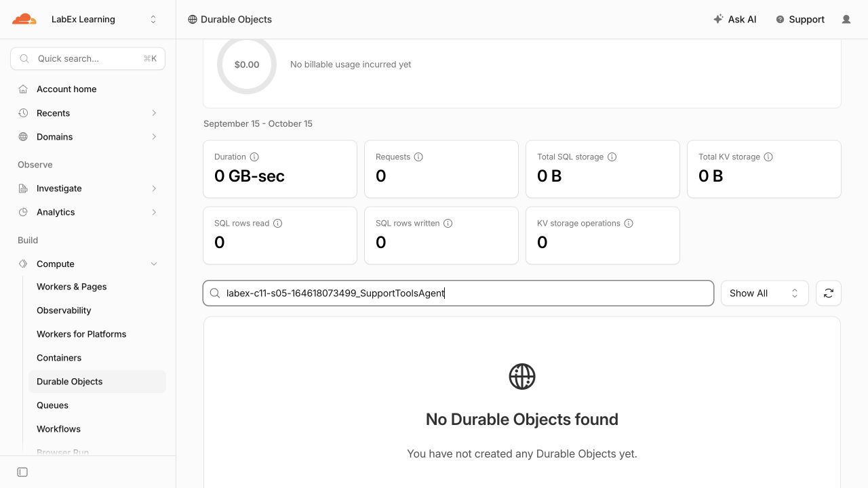Image resolution: width=868 pixels, height=488 pixels.
Task: Open Ask AI assistant
Action: (x=734, y=20)
